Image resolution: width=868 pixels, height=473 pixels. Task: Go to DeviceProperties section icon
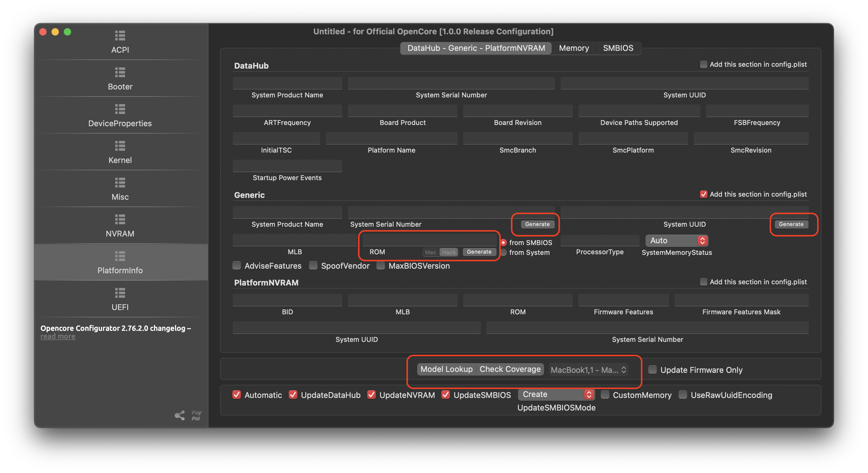click(120, 109)
